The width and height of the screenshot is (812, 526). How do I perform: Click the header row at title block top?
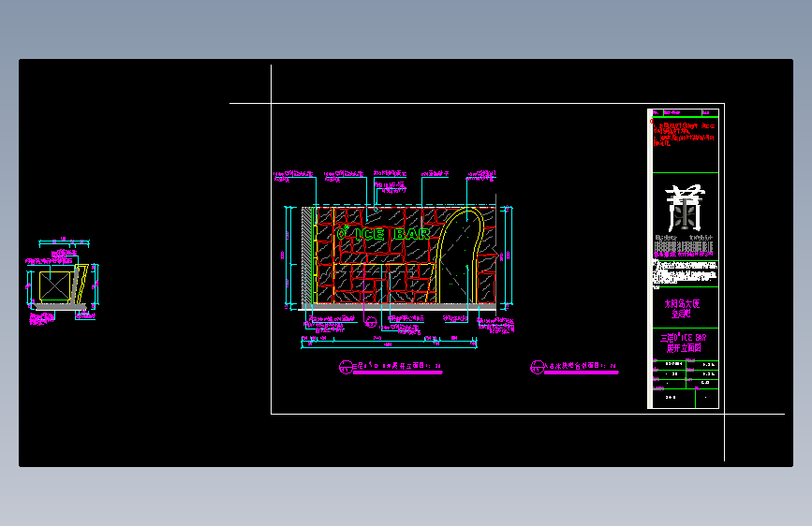pos(686,112)
